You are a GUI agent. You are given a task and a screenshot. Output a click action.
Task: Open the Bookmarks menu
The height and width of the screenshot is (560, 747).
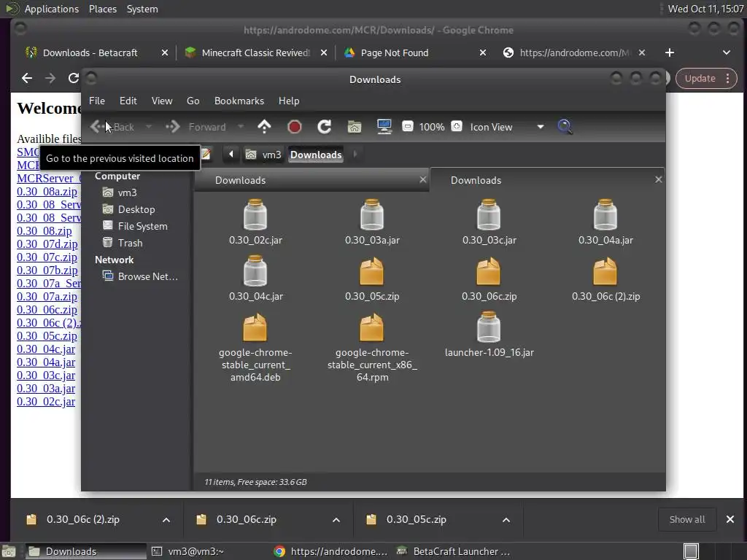click(x=239, y=101)
